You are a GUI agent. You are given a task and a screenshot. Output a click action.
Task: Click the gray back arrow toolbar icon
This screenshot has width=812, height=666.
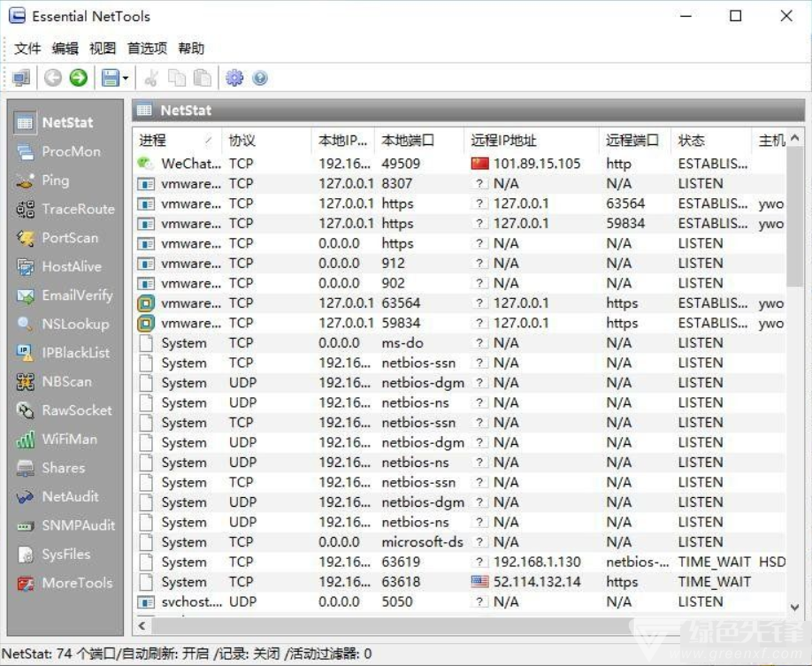tap(53, 78)
